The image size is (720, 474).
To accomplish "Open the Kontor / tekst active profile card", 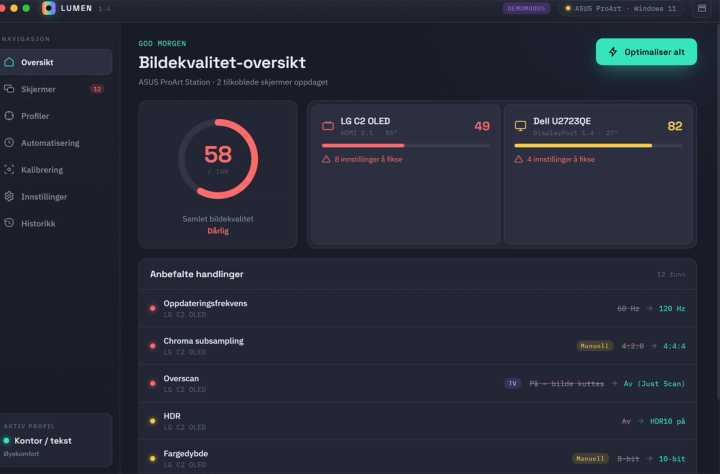I will pos(56,440).
